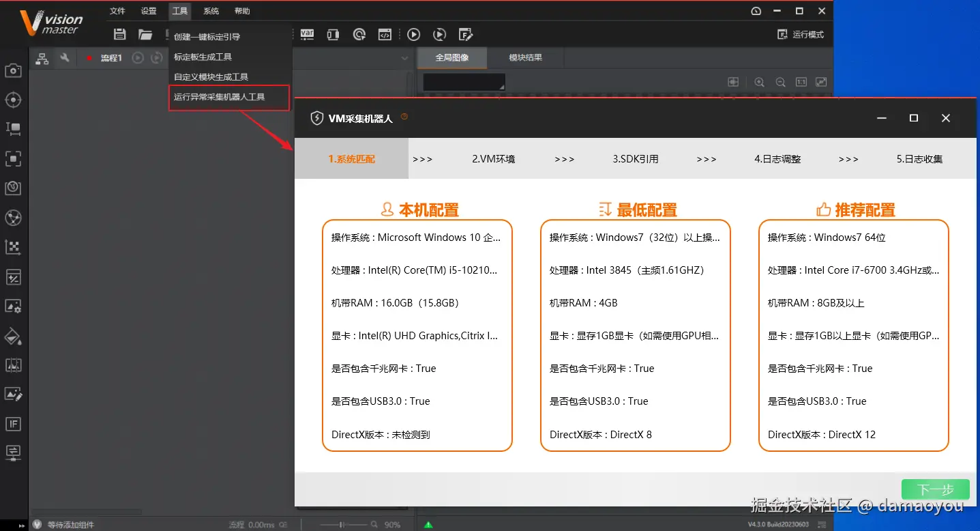Open the global variable (var) tool
Screen dimensions: 980x531
pos(307,33)
